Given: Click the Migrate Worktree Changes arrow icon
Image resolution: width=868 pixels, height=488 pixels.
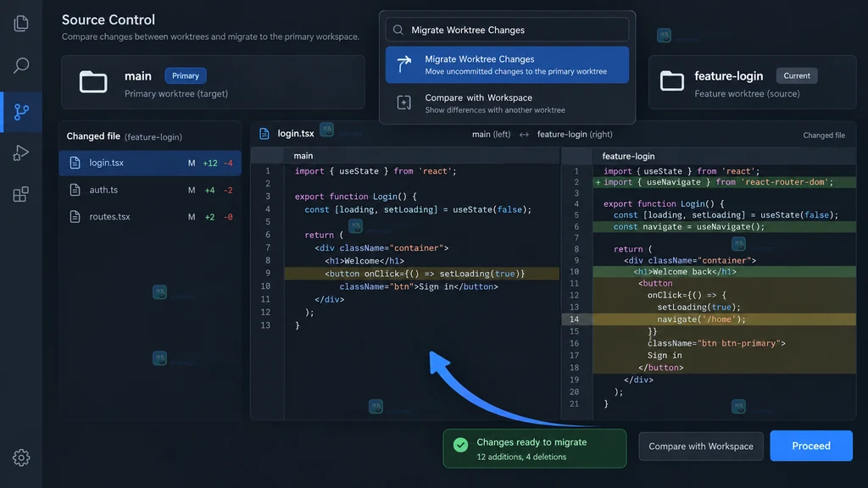Looking at the screenshot, I should point(404,64).
